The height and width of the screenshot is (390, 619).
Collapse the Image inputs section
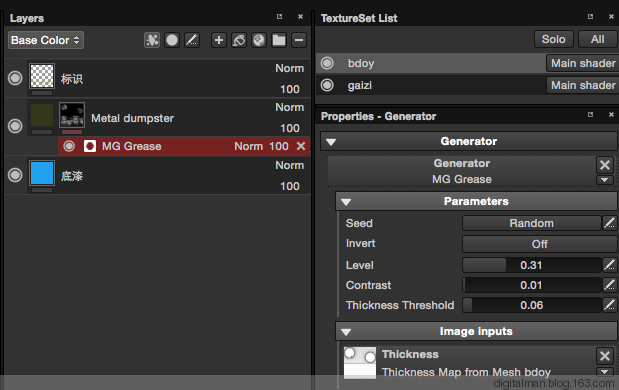click(x=346, y=332)
